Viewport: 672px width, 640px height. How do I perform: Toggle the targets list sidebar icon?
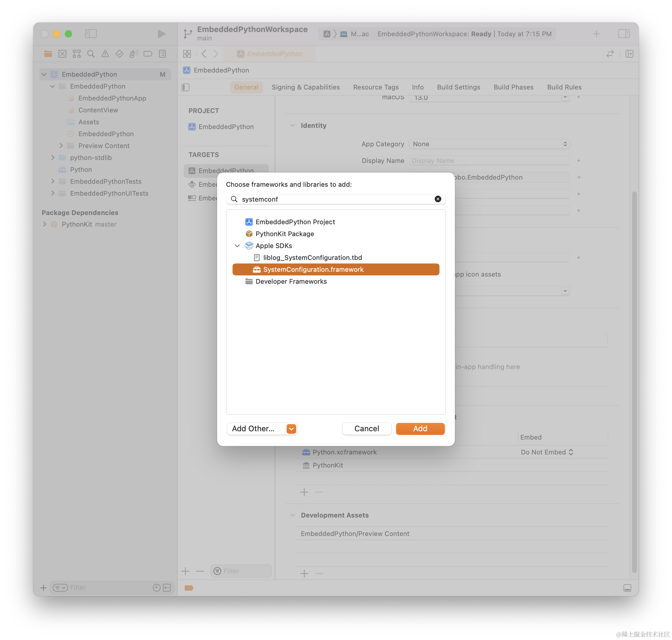click(x=185, y=87)
